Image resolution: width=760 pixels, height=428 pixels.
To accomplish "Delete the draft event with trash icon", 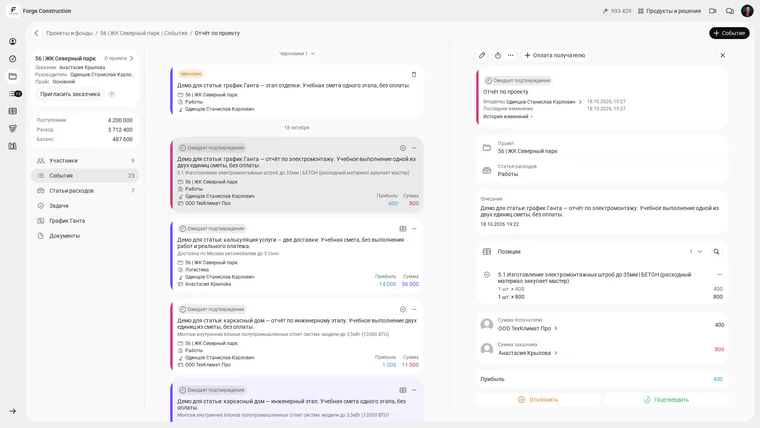I will tap(414, 74).
